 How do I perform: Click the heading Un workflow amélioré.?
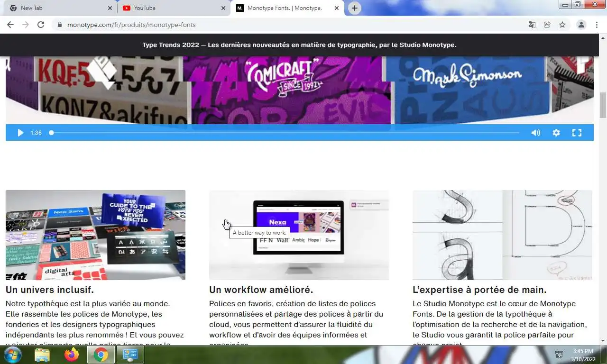coord(261,290)
